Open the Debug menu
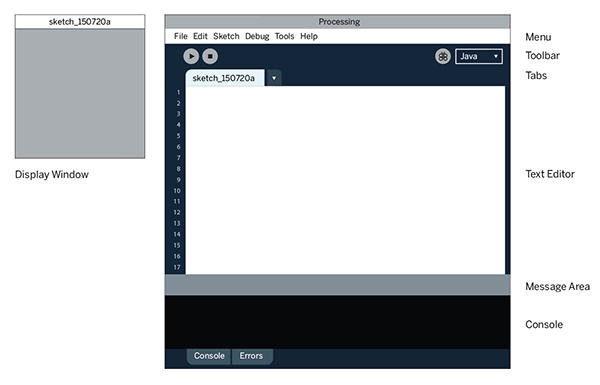The width and height of the screenshot is (600, 385). (257, 36)
